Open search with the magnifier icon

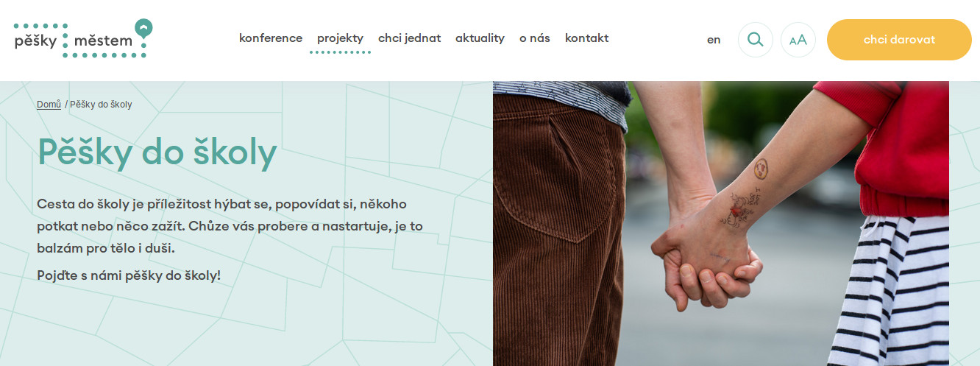[x=755, y=40]
